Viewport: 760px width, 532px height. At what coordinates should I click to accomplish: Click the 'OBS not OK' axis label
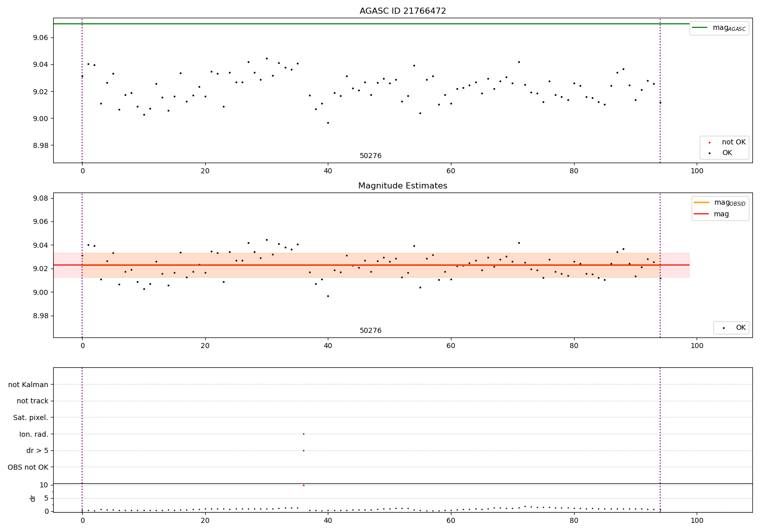(x=28, y=467)
